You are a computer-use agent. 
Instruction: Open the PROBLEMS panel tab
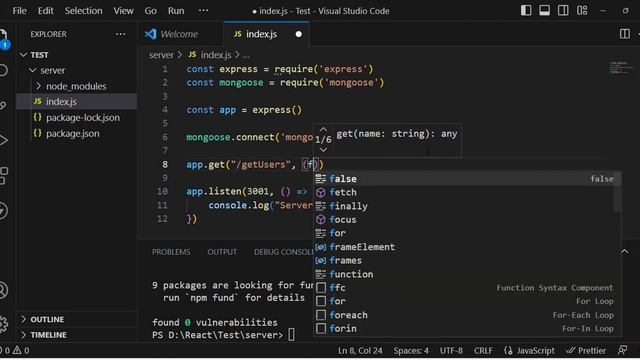(x=171, y=252)
